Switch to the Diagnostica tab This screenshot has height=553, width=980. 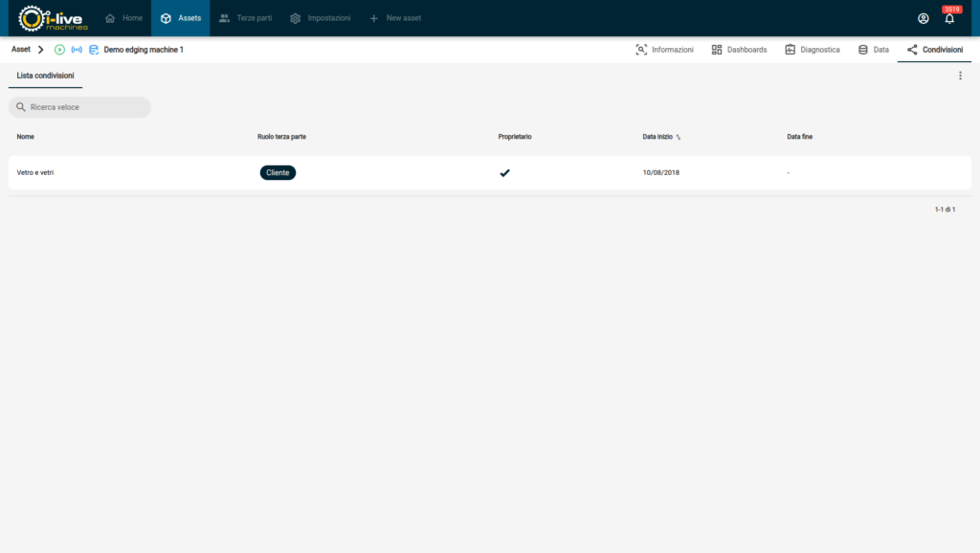pos(812,50)
